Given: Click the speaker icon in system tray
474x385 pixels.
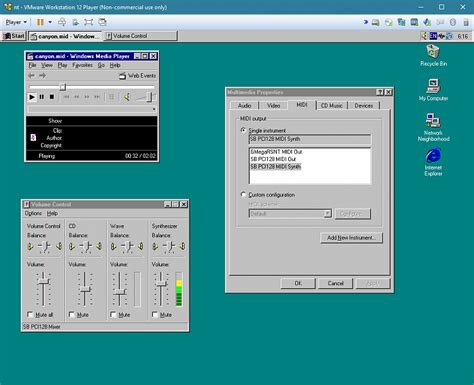Looking at the screenshot, I should click(x=424, y=36).
